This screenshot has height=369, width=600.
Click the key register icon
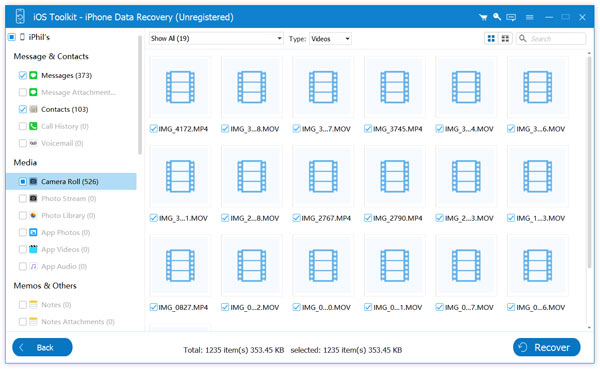coord(497,17)
